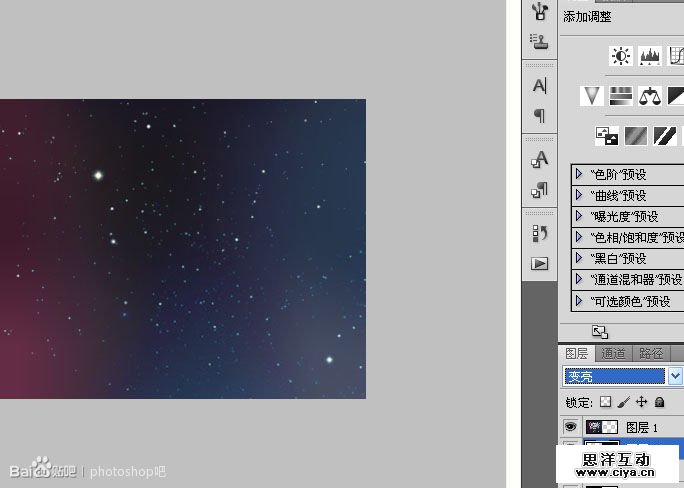Toggle the lock all padlock icon
Screen dimensions: 684x488
660,402
